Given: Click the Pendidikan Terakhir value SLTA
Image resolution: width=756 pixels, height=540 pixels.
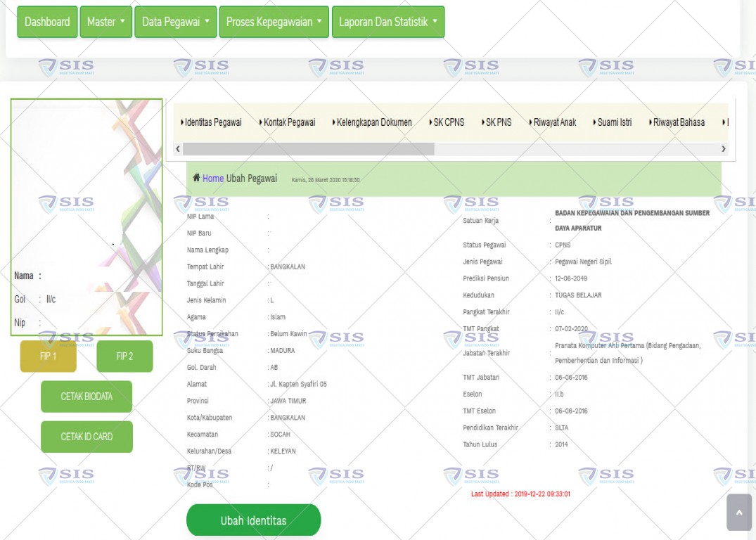Looking at the screenshot, I should (562, 427).
